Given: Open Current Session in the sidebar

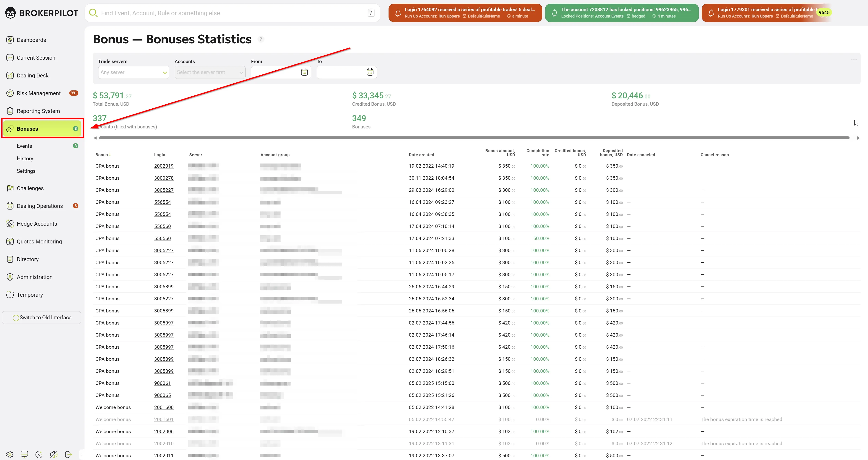Looking at the screenshot, I should click(42, 58).
